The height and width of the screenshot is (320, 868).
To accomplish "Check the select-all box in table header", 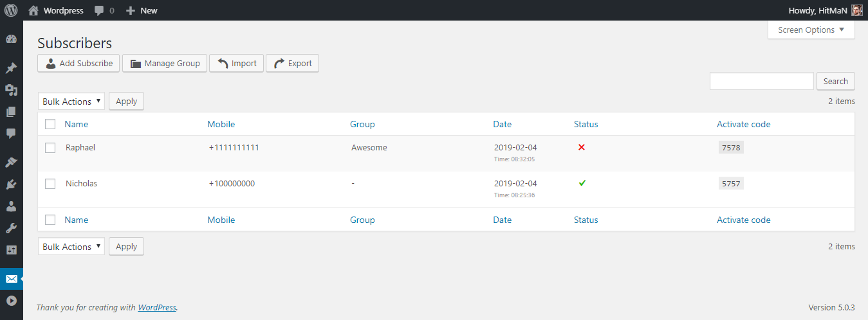I will [x=50, y=124].
